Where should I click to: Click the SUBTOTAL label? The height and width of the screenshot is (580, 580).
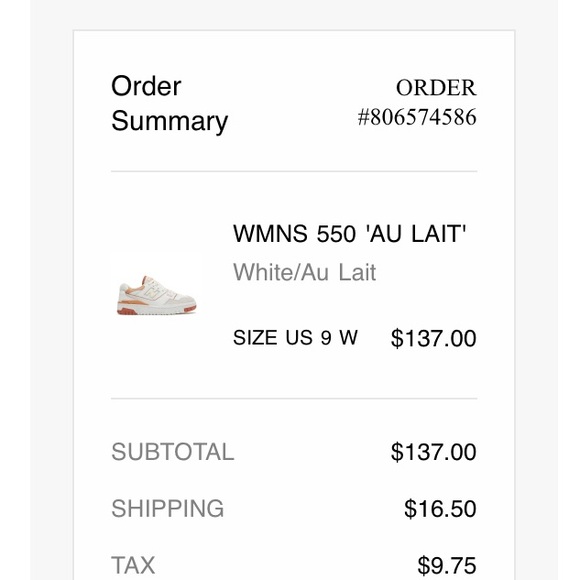(173, 452)
